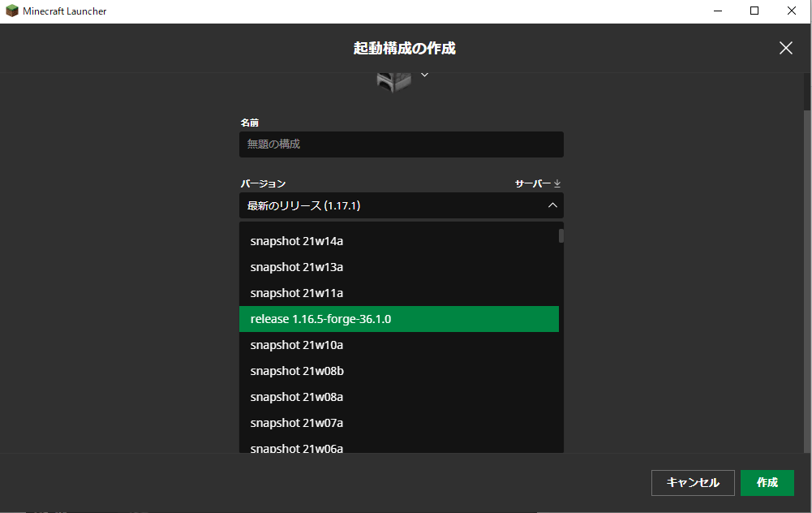812x513 pixels.
Task: Collapse the バージョン dropdown
Action: pyautogui.click(x=402, y=205)
